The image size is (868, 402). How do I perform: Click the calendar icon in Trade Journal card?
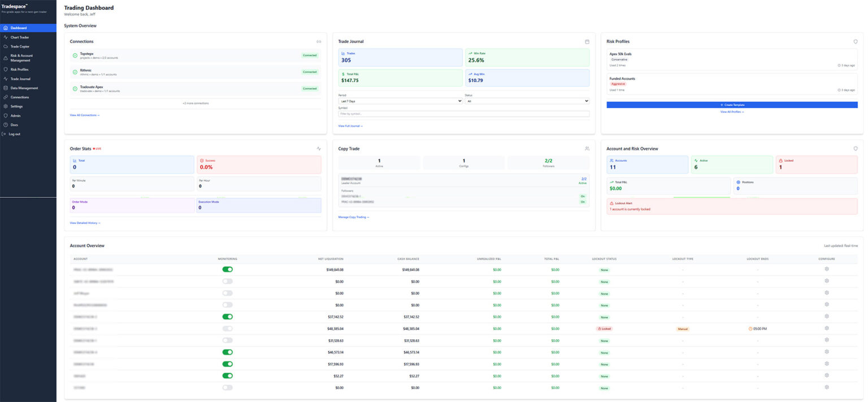coord(587,41)
